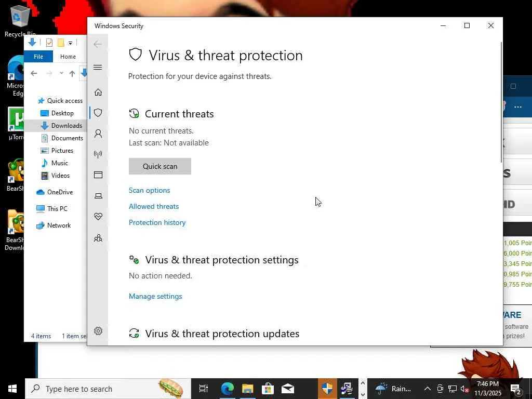Select Videos in navigation pane
Viewport: 532px width, 399px height.
55,176
